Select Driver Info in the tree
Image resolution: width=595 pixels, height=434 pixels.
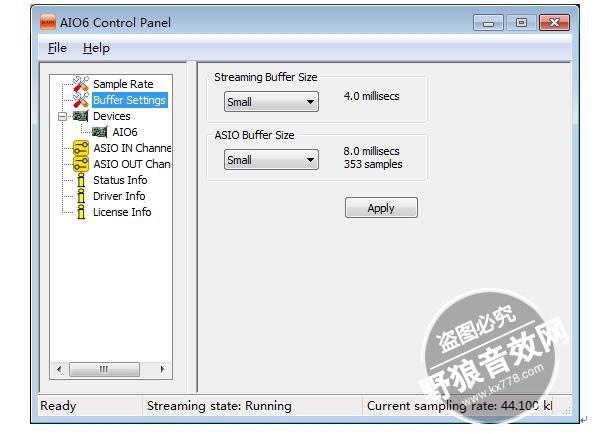pyautogui.click(x=119, y=196)
